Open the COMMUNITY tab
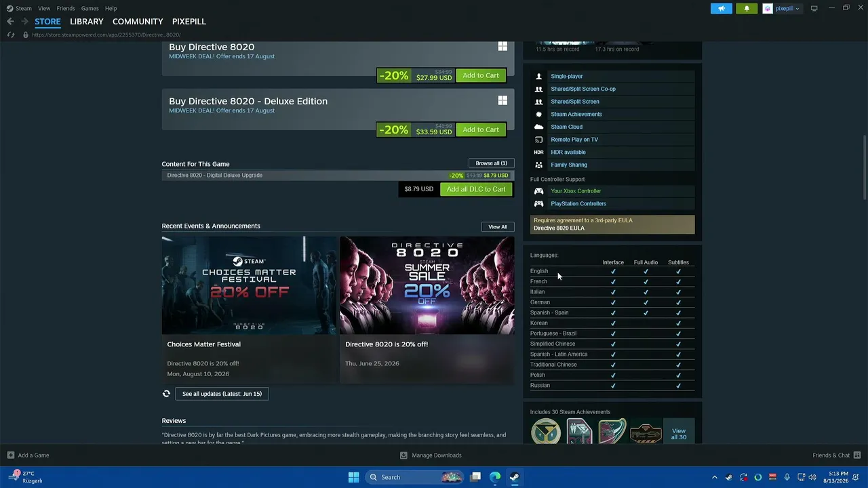 pyautogui.click(x=138, y=22)
